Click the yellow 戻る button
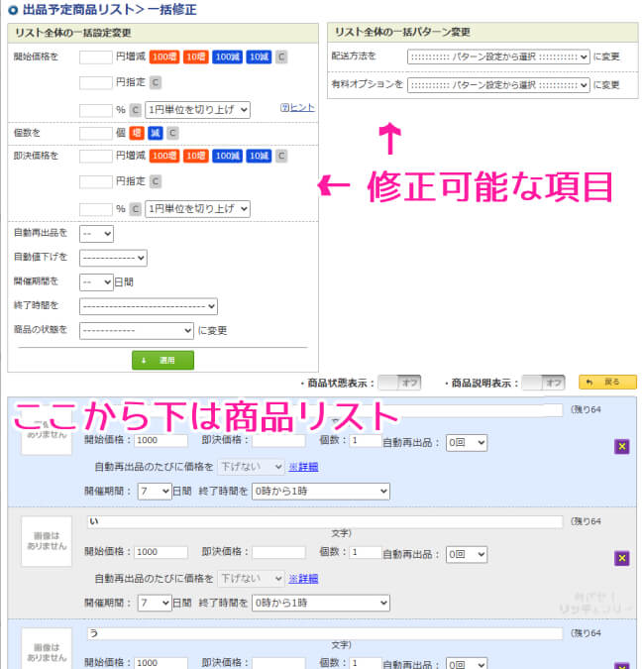The width and height of the screenshot is (644, 669). point(607,383)
